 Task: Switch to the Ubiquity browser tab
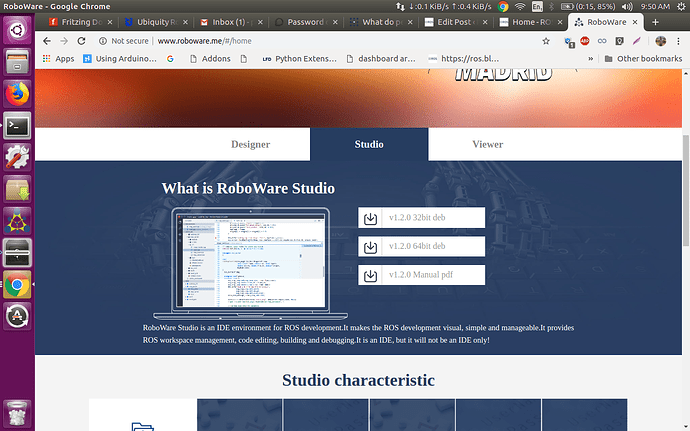(156, 22)
